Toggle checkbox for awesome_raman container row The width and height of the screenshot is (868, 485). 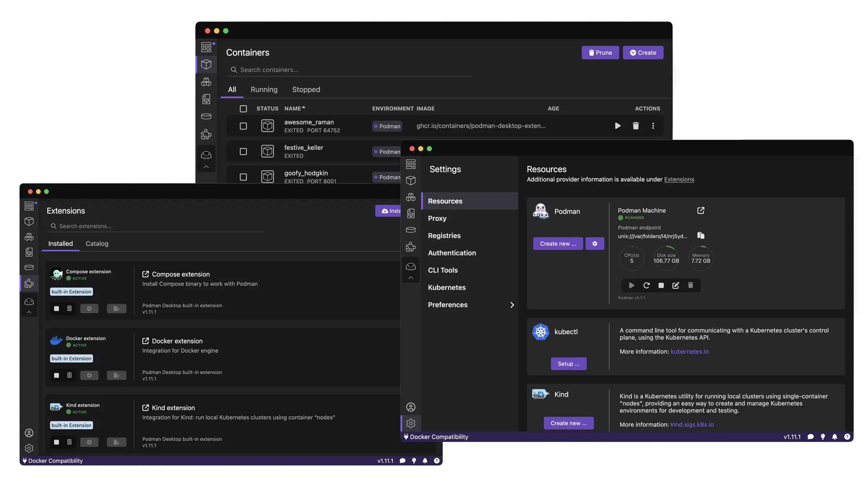[243, 126]
